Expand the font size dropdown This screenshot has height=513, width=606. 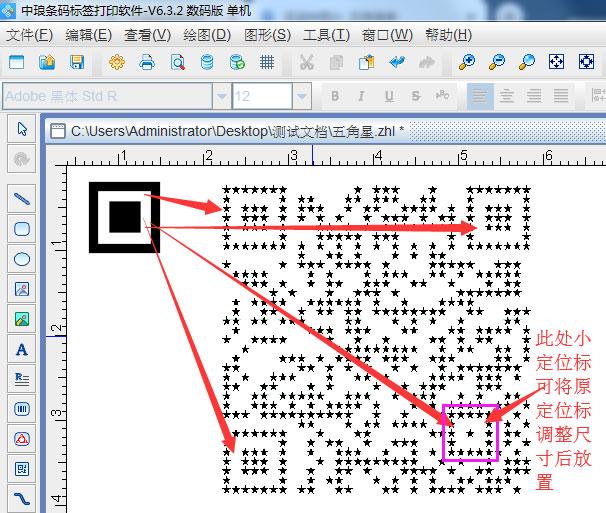coord(302,96)
